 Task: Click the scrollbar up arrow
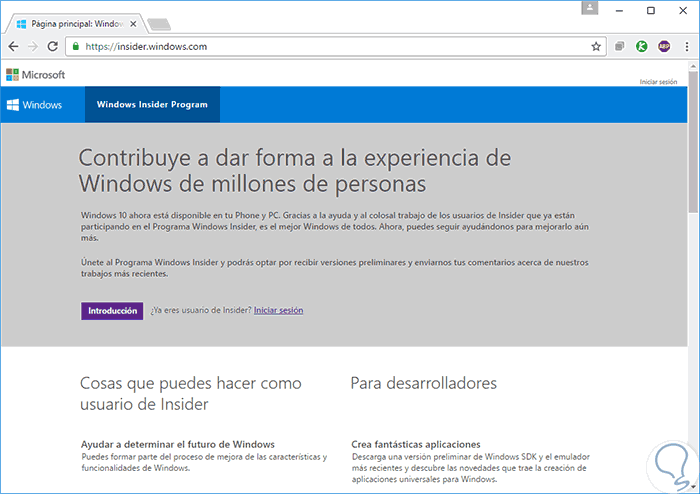(x=693, y=66)
